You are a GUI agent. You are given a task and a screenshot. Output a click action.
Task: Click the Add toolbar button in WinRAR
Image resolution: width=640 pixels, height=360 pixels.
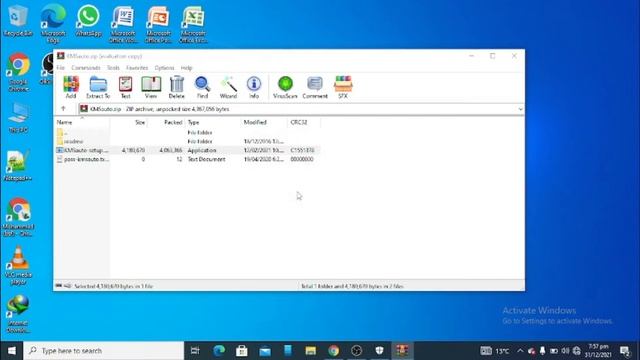[x=71, y=87]
